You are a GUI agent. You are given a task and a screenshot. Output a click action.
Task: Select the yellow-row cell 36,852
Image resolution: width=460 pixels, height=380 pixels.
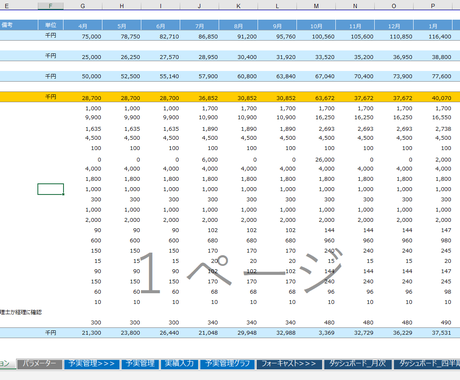coord(199,97)
